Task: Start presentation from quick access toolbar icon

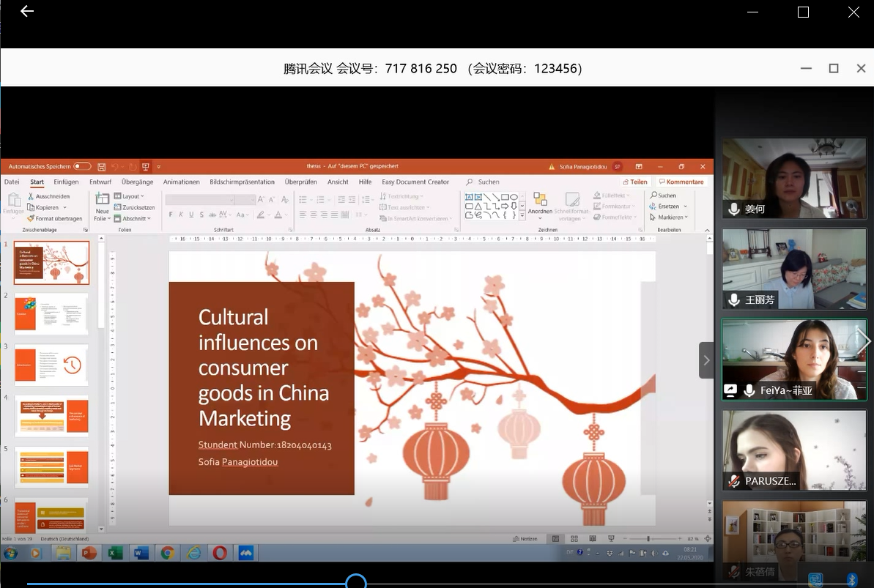Action: click(146, 167)
